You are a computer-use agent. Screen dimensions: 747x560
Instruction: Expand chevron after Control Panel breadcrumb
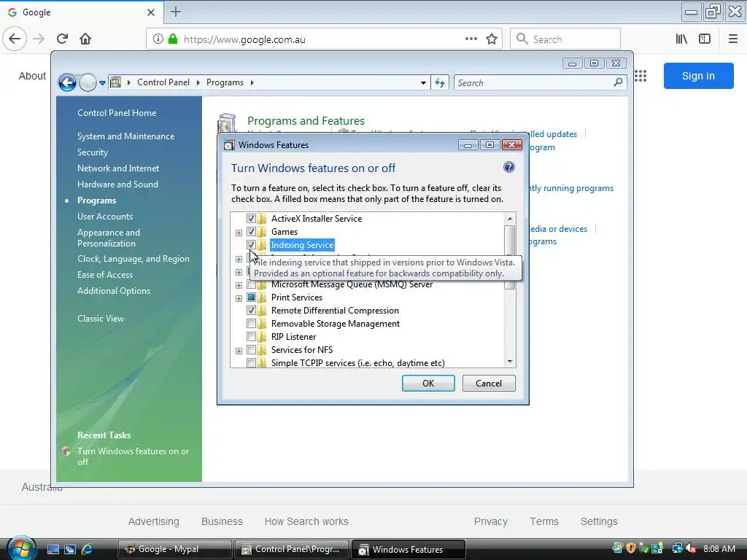click(x=198, y=83)
